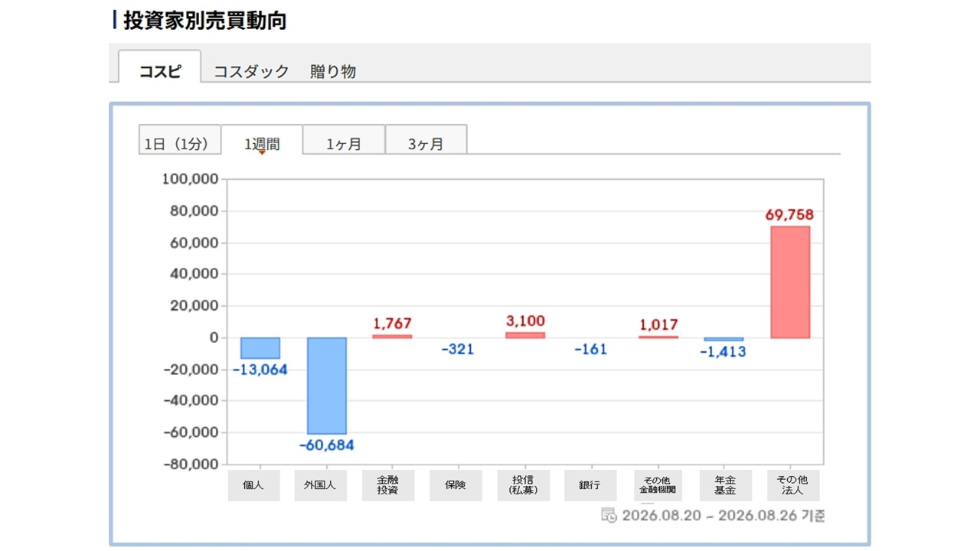The height and width of the screenshot is (551, 980).
Task: Click the 年金基金 category label
Action: click(725, 485)
